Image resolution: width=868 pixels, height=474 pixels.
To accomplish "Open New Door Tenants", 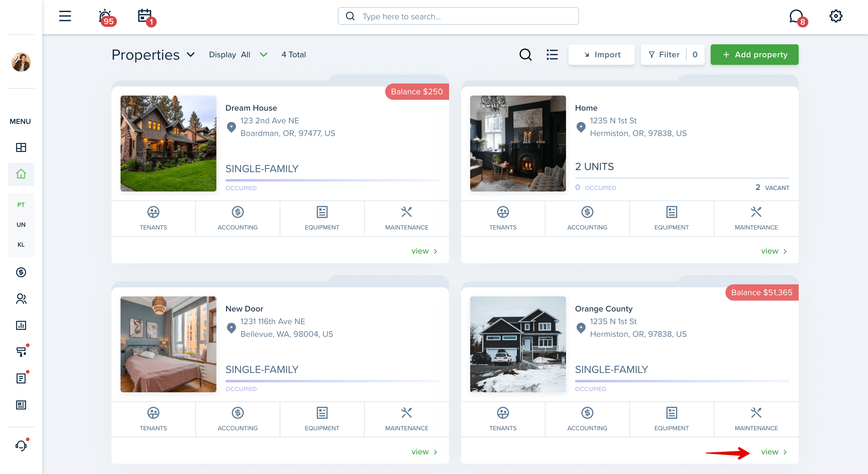I will point(153,419).
